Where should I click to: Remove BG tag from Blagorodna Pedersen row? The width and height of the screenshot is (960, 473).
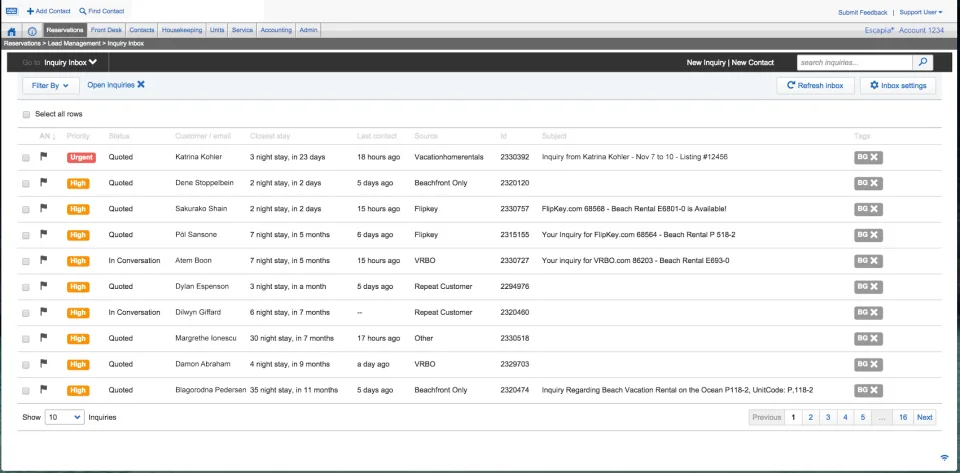pyautogui.click(x=874, y=390)
